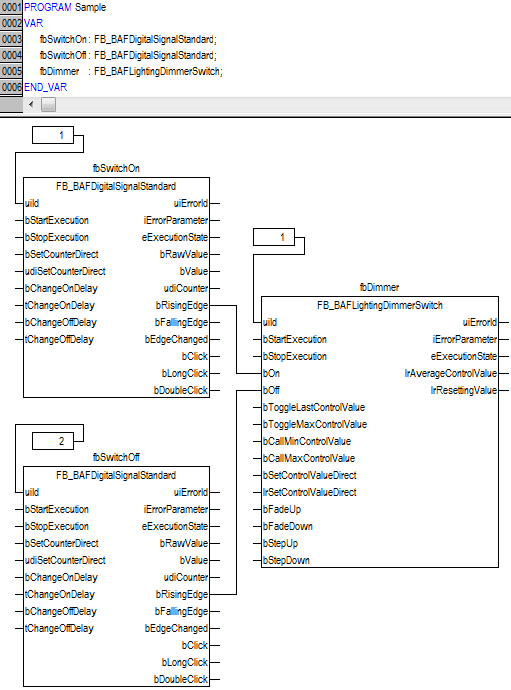This screenshot has width=511, height=690.
Task: Select the bValue output of fbSwitchOff
Action: pos(194,561)
